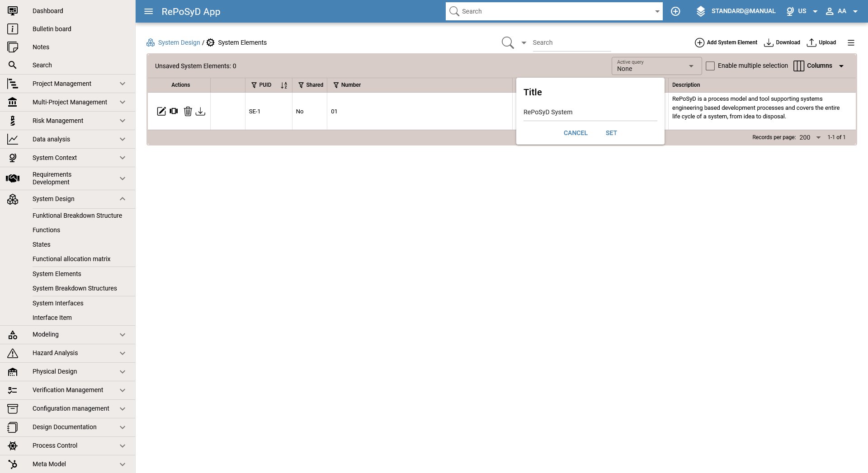Open Interface Item in sidebar
The image size is (868, 473).
[52, 318]
